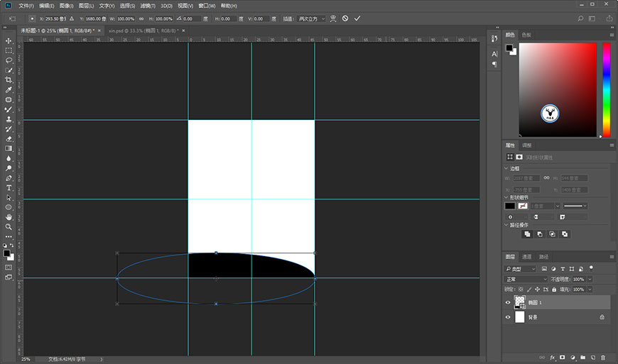Viewport: 618px width, 364px height.
Task: Cancel the transform in options bar
Action: pos(345,18)
